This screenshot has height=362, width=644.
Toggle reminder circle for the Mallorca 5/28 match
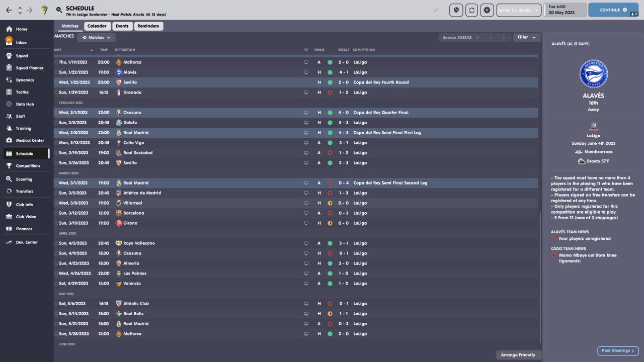tap(56, 334)
